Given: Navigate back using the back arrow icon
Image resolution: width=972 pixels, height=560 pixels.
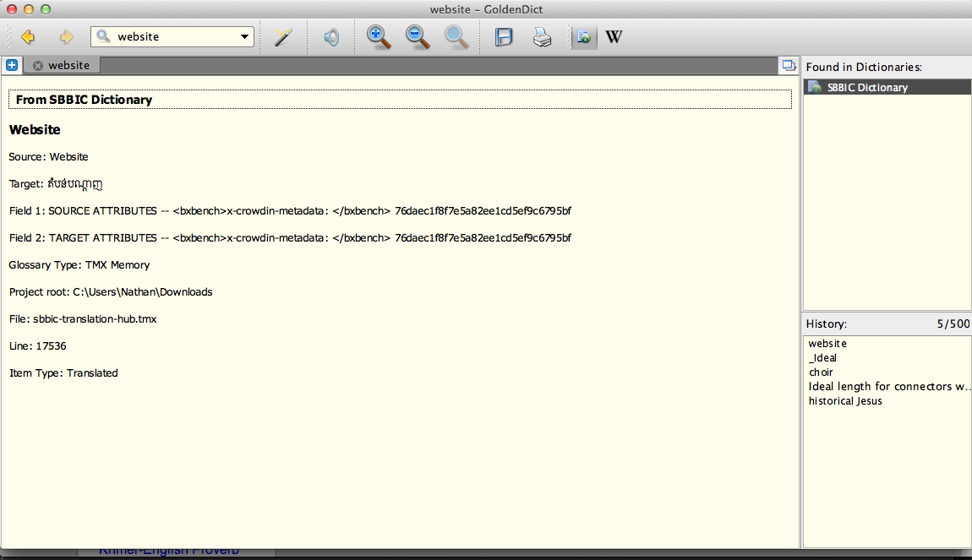Looking at the screenshot, I should (28, 36).
